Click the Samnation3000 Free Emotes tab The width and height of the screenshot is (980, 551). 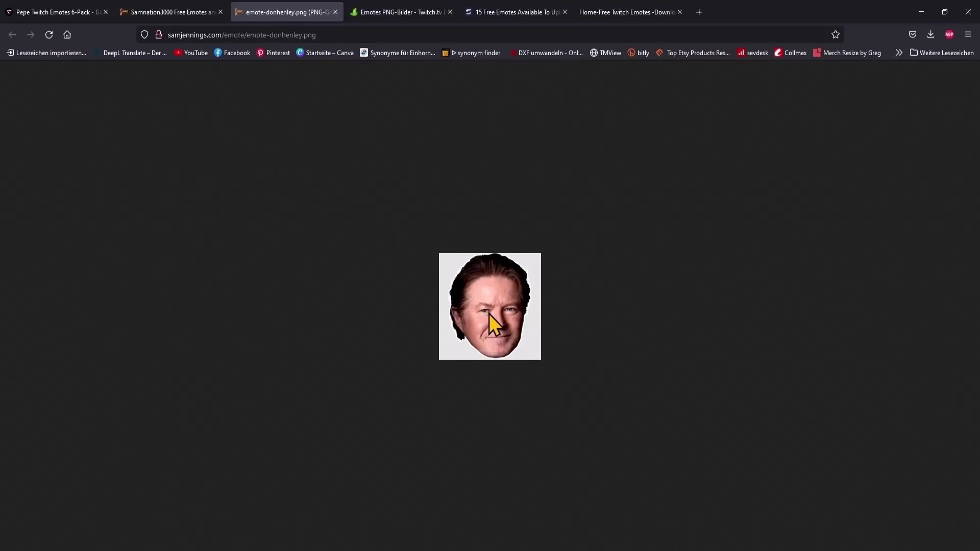[x=173, y=11]
